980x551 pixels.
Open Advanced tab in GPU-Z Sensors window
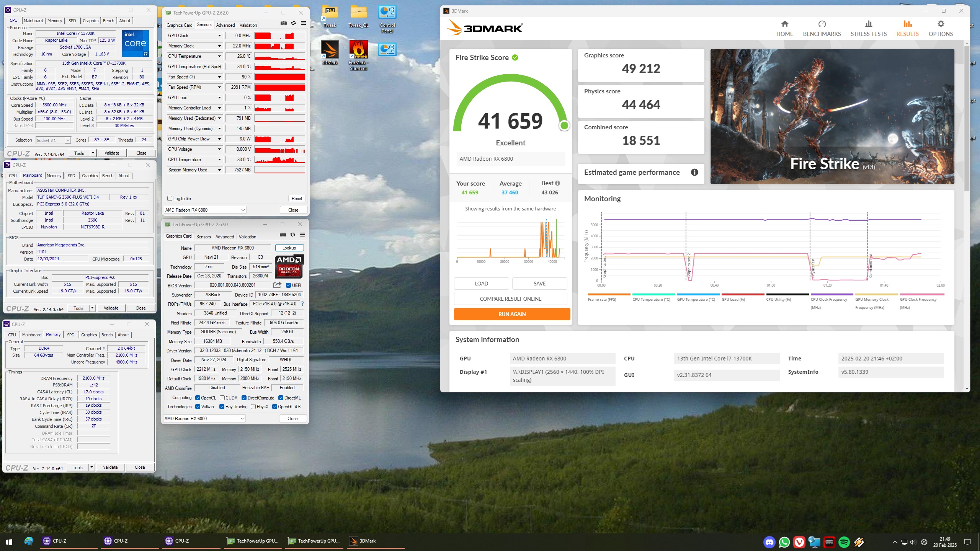click(x=225, y=25)
